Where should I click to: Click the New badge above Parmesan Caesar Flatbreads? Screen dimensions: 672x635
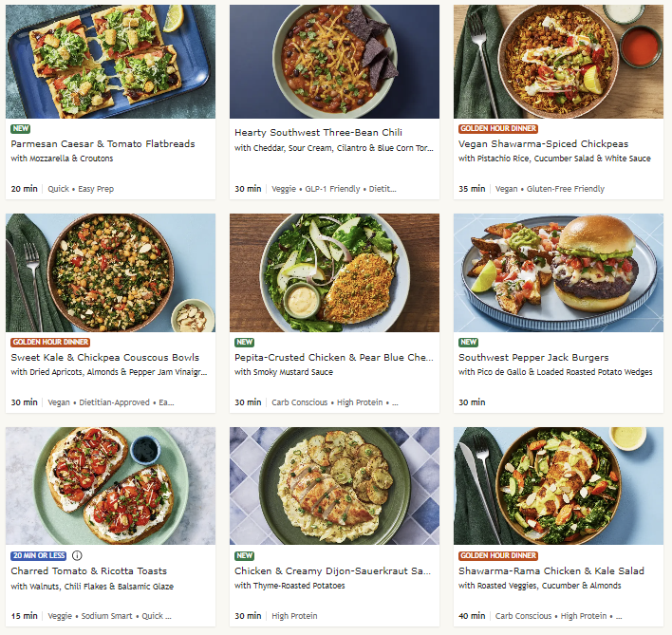21,128
